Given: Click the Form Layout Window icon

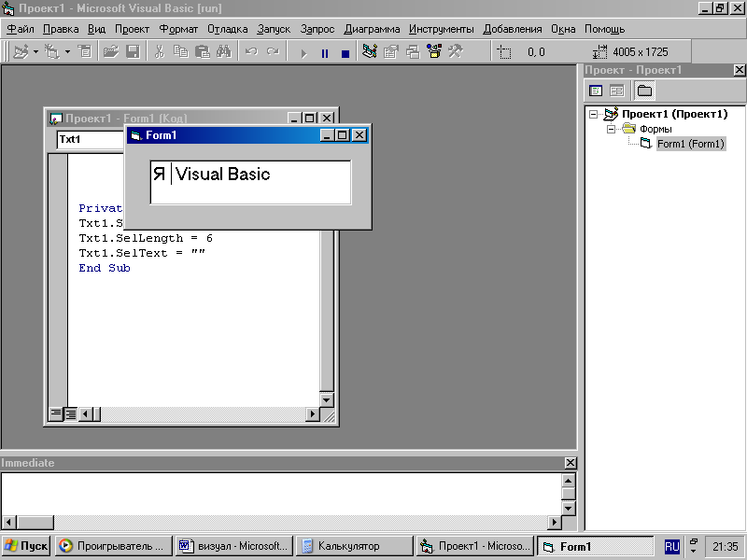Looking at the screenshot, I should [x=413, y=51].
